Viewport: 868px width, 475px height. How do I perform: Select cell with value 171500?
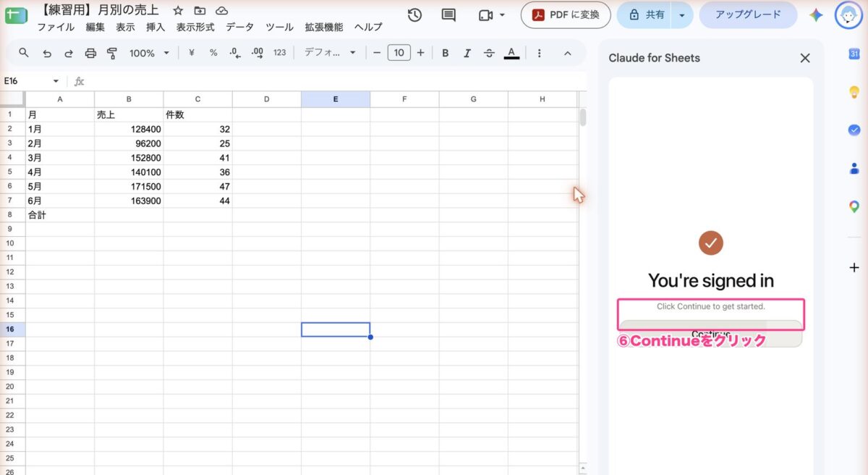[x=129, y=186]
